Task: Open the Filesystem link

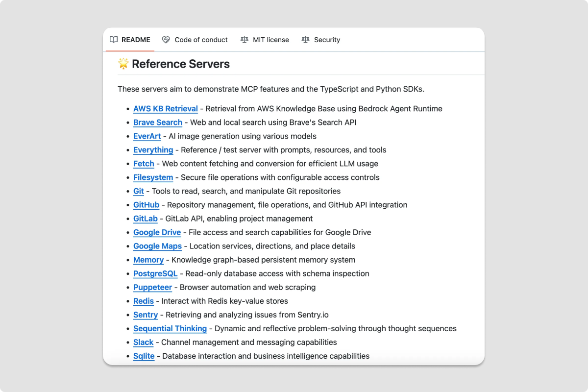Action: click(153, 177)
